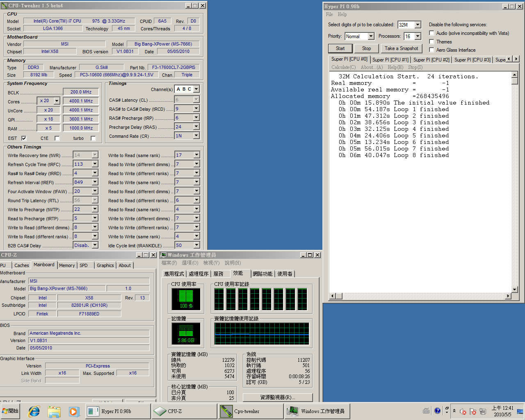
Task: Click the taskbar clock showing 12:41
Action: coord(502,411)
